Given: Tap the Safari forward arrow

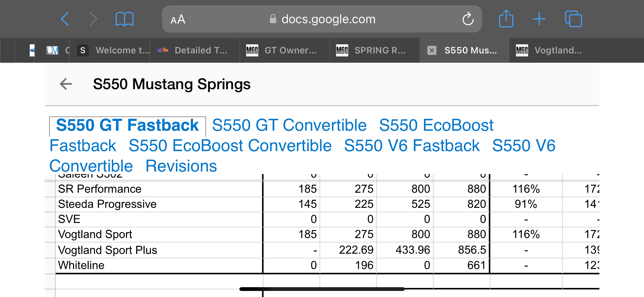Looking at the screenshot, I should click(x=93, y=19).
